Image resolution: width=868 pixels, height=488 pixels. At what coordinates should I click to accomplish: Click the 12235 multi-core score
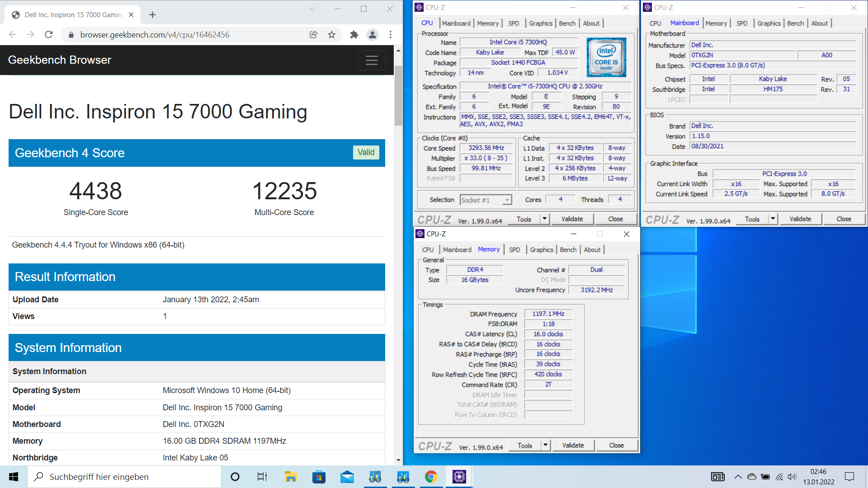[x=284, y=191]
